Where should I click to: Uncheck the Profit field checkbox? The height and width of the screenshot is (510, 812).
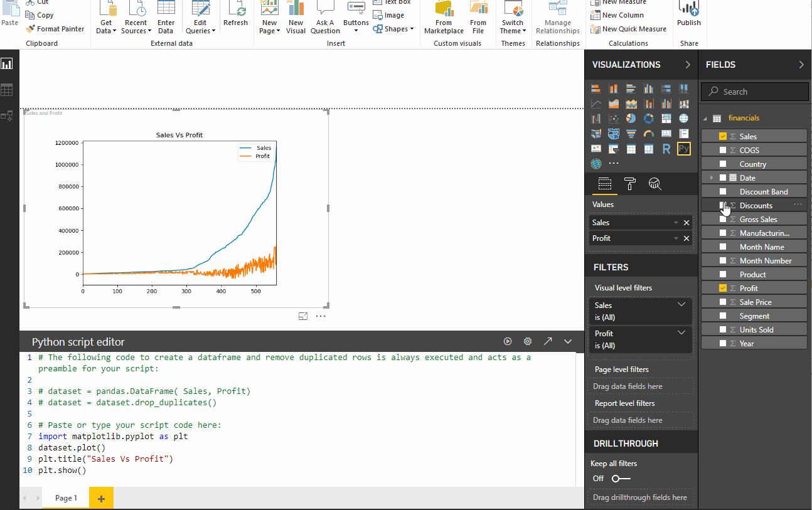click(723, 288)
